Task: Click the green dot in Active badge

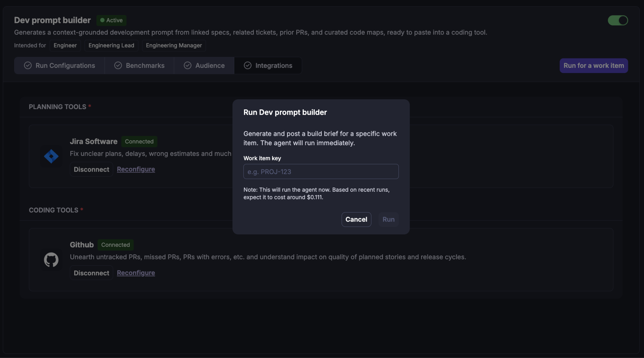Action: 102,20
